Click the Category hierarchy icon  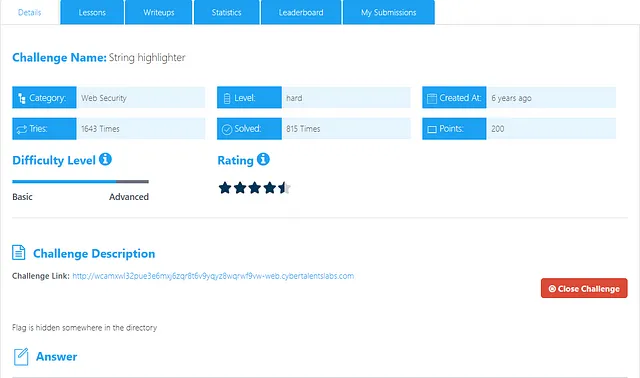22,98
